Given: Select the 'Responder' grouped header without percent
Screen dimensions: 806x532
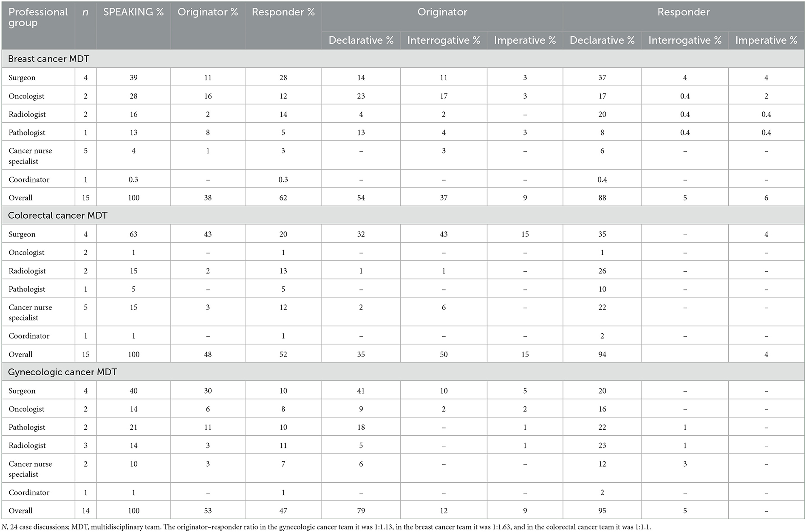Looking at the screenshot, I should pos(684,12).
